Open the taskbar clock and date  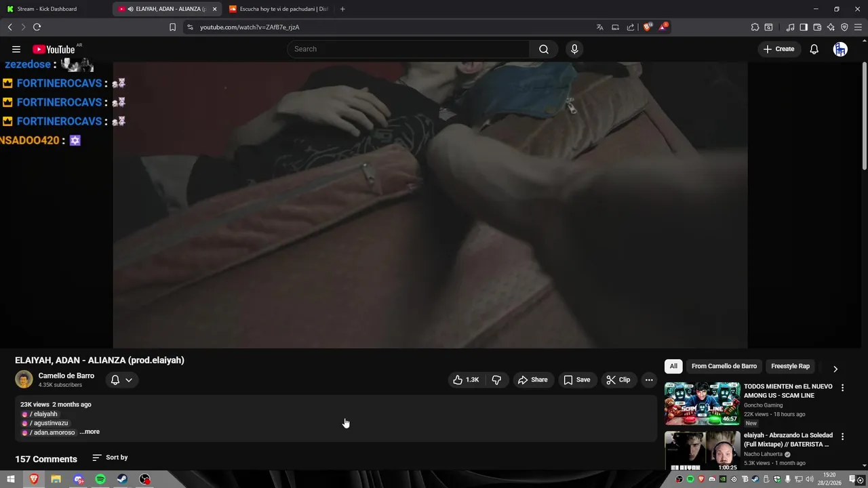pos(829,479)
